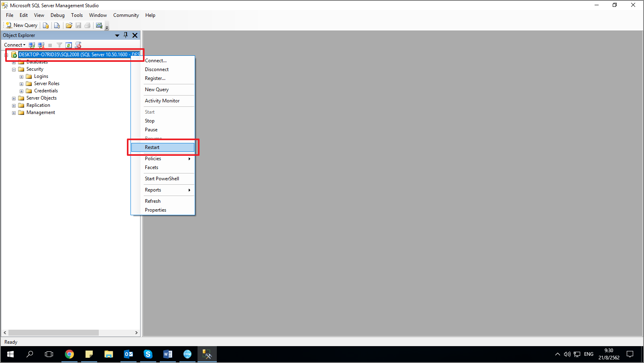Screen dimensions: 644x363
Task: Select the Replication tree item
Action: pyautogui.click(x=38, y=105)
